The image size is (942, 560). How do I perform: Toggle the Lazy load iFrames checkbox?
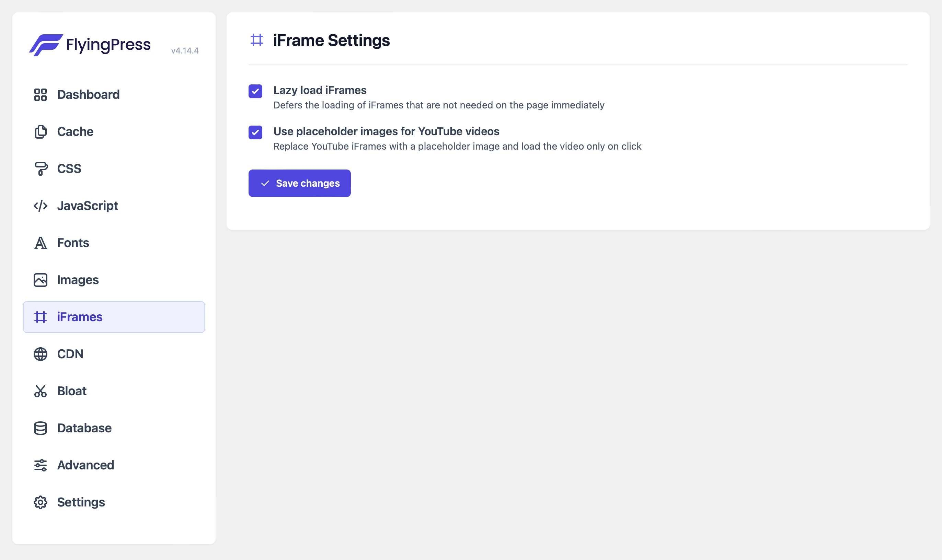point(256,91)
